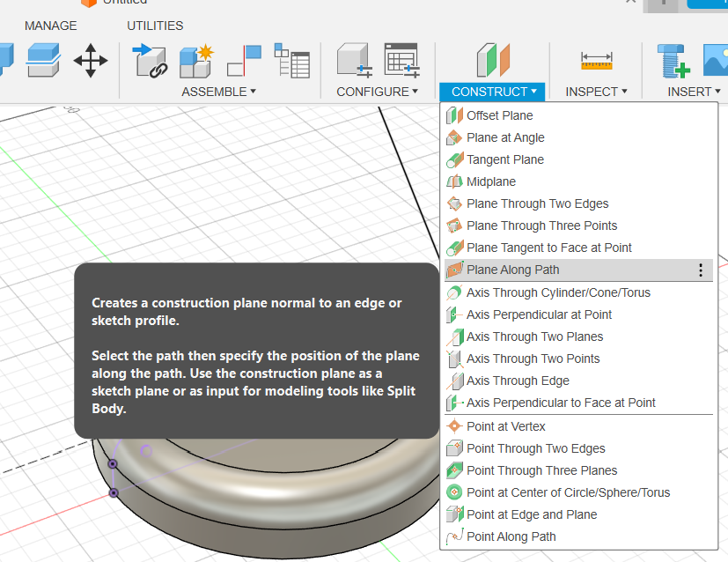Select Plane Along Path
728x562 pixels.
point(578,270)
